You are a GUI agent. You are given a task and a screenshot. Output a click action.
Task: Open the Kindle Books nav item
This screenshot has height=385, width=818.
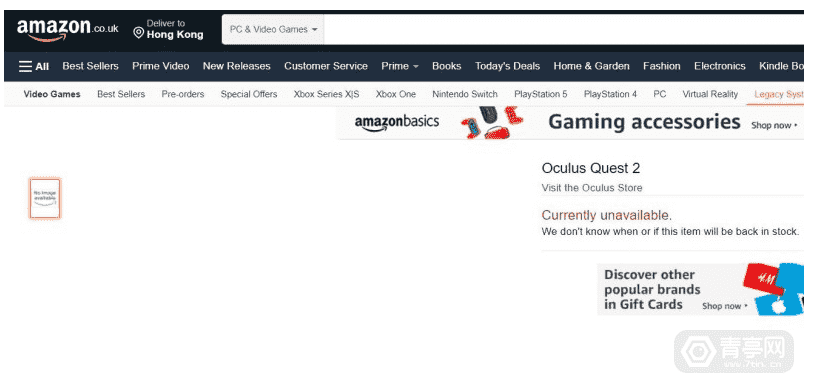[x=781, y=66]
